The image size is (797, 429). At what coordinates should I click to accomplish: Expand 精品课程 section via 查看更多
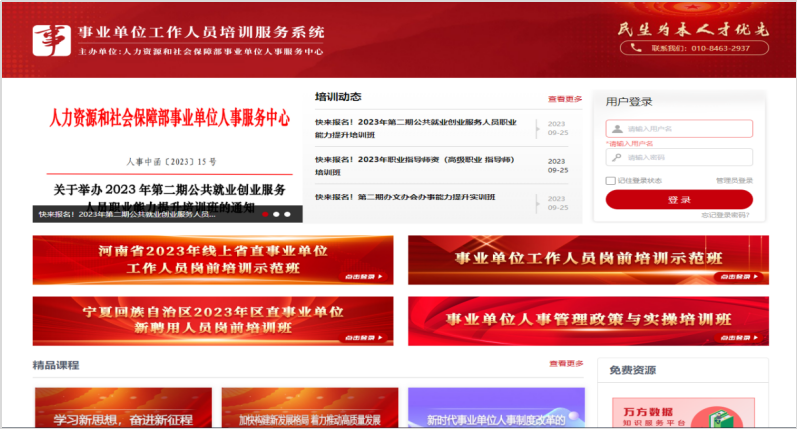(565, 364)
